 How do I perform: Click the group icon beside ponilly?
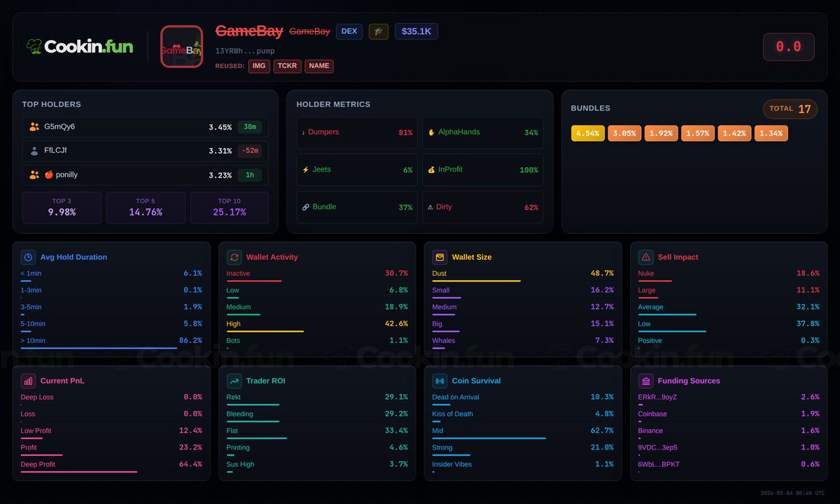click(x=34, y=175)
